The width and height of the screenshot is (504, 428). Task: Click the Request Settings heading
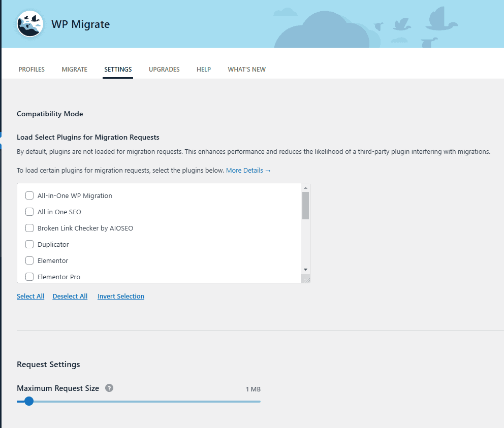point(49,365)
